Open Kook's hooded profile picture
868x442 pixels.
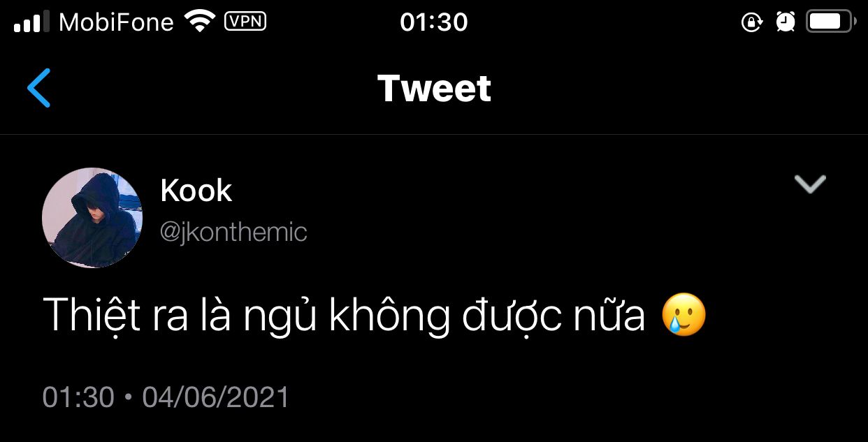92,218
